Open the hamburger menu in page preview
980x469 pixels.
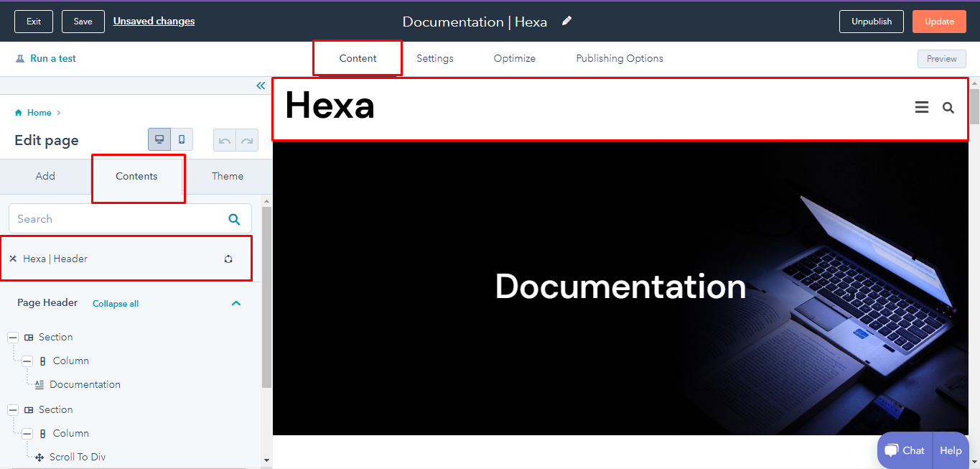(x=922, y=108)
